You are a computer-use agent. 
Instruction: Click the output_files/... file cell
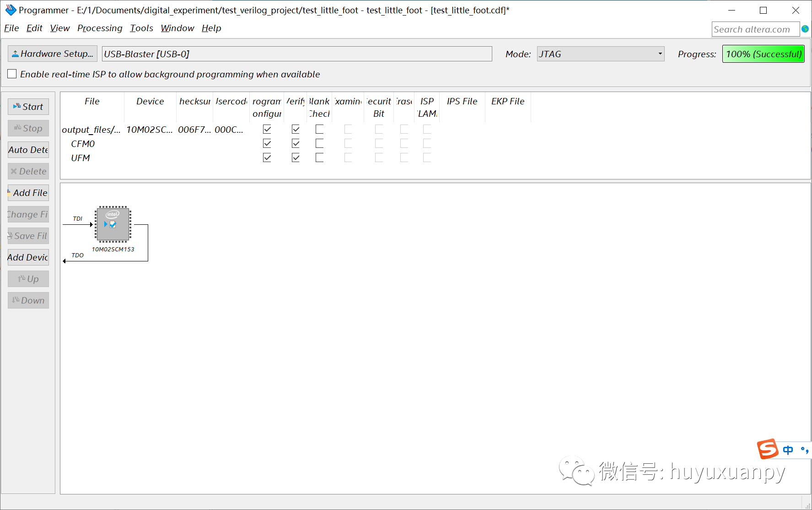[91, 130]
